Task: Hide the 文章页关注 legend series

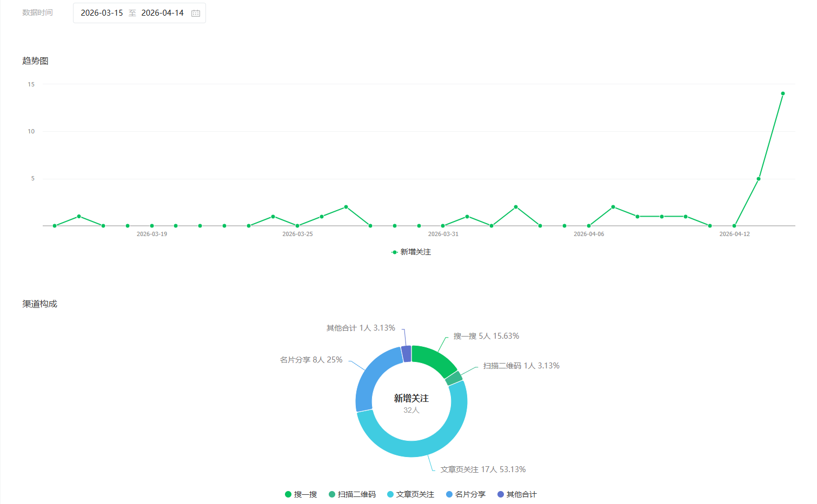Action: [410, 494]
